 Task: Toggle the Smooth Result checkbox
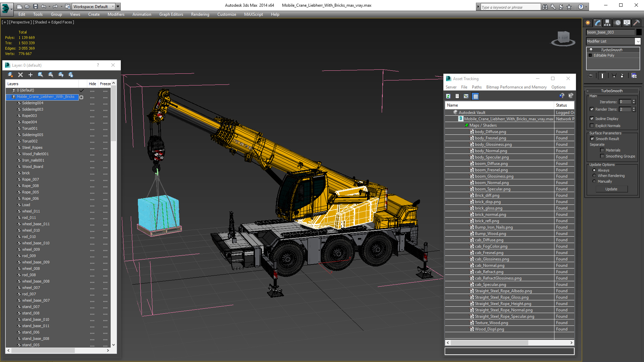pos(592,139)
